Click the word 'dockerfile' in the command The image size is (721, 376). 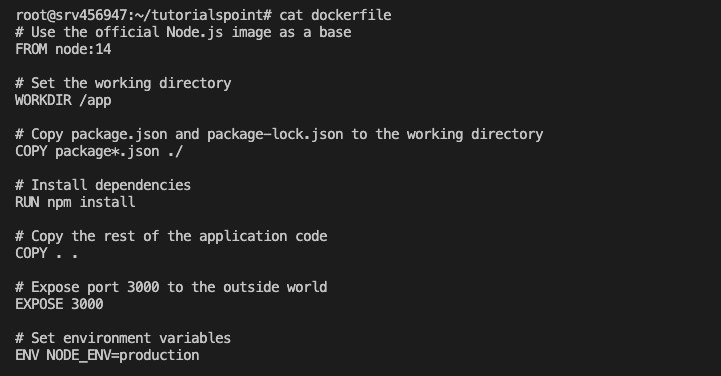351,15
